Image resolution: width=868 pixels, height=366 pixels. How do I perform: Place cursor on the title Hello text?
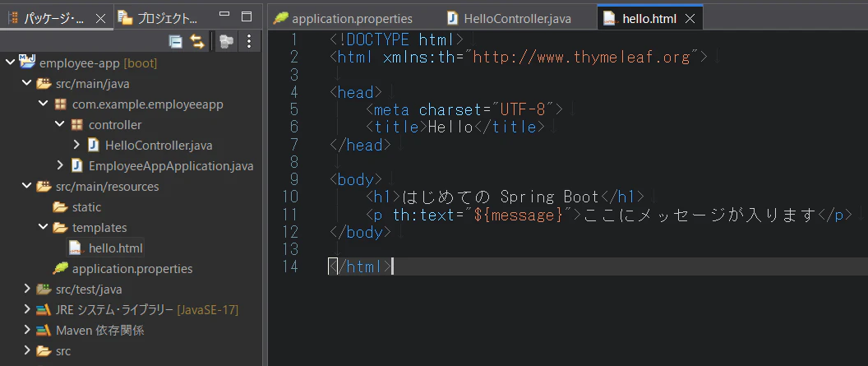click(450, 127)
